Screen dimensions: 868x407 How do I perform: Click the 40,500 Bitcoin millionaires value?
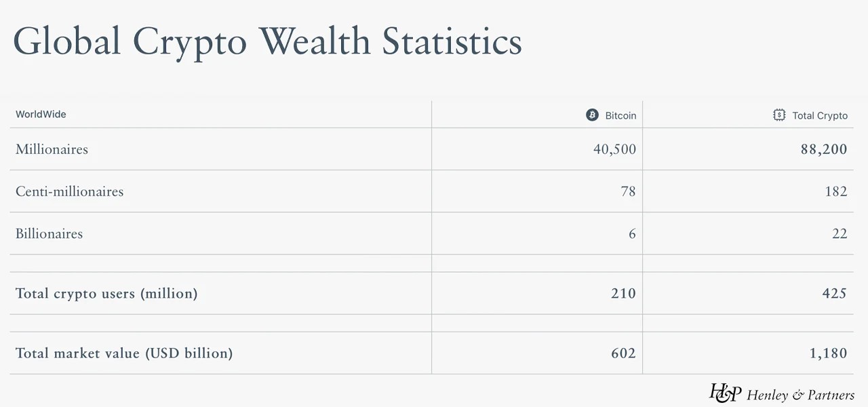coord(614,149)
